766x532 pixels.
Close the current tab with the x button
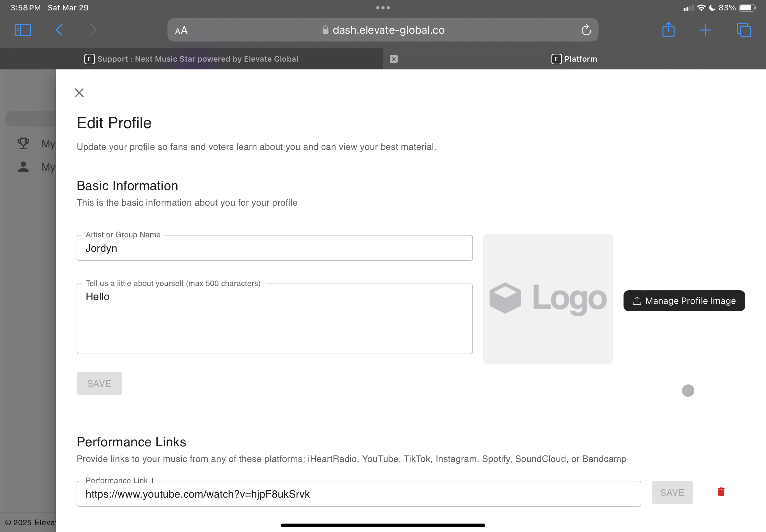coord(393,59)
